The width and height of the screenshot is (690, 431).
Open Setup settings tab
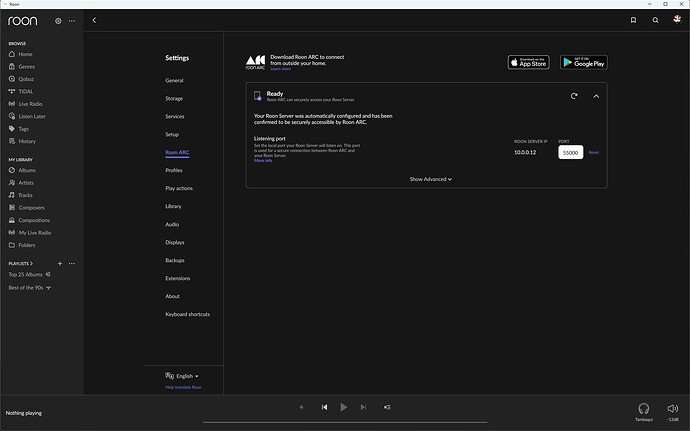point(172,134)
